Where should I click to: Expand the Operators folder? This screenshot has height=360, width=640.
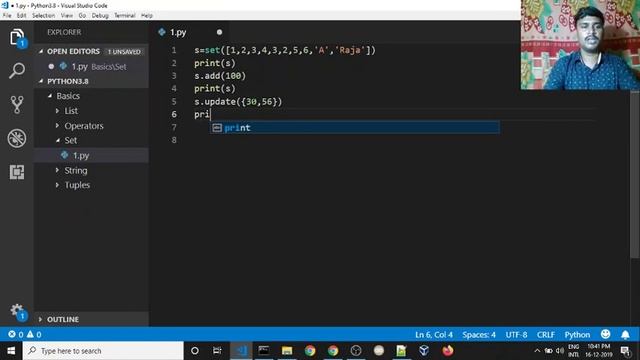pos(57,126)
